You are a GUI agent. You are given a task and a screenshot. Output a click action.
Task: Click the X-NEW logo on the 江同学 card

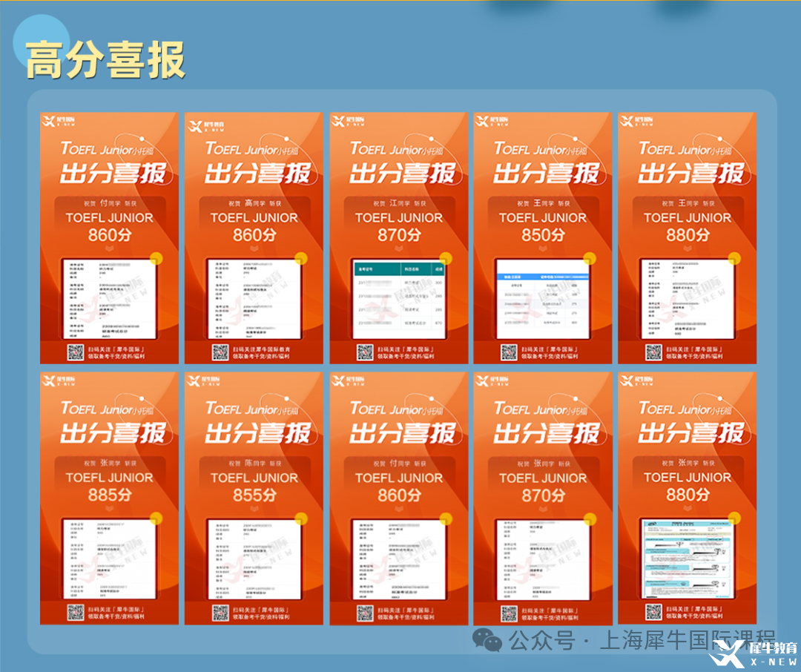[349, 121]
